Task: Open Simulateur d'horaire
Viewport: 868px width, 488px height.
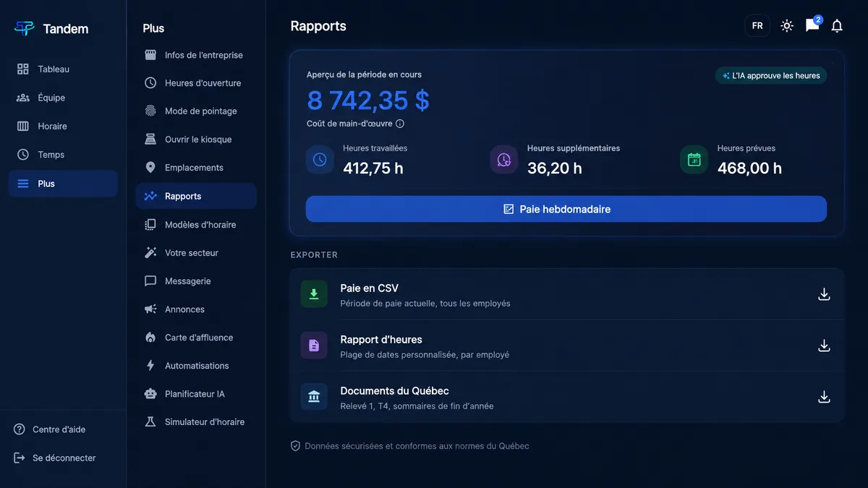Action: click(x=196, y=422)
